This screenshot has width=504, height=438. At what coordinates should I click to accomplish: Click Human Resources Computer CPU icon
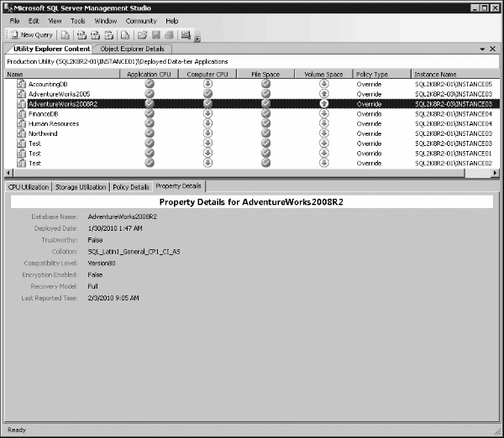208,123
